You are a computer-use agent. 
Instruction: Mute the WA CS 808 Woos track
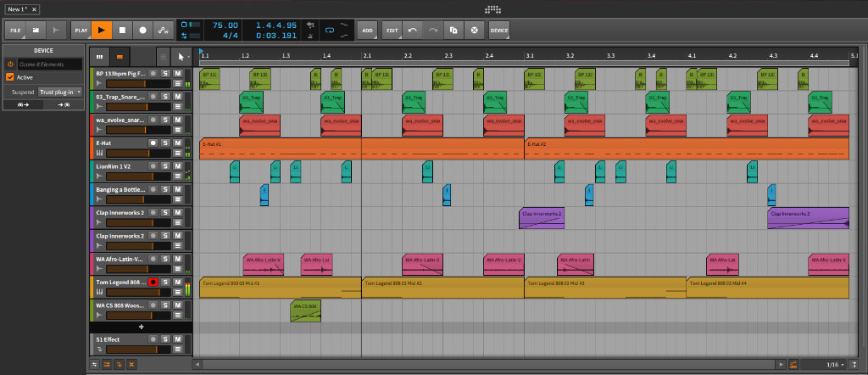[x=178, y=305]
